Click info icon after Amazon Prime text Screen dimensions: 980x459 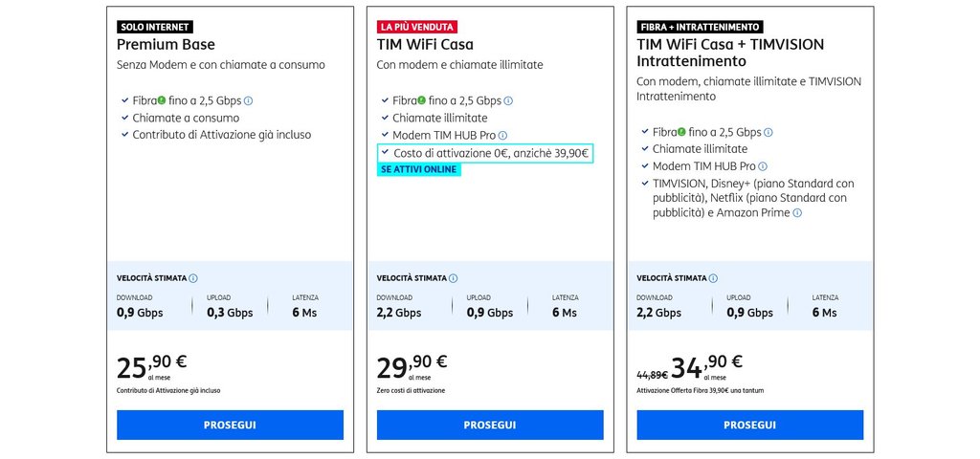(x=797, y=213)
